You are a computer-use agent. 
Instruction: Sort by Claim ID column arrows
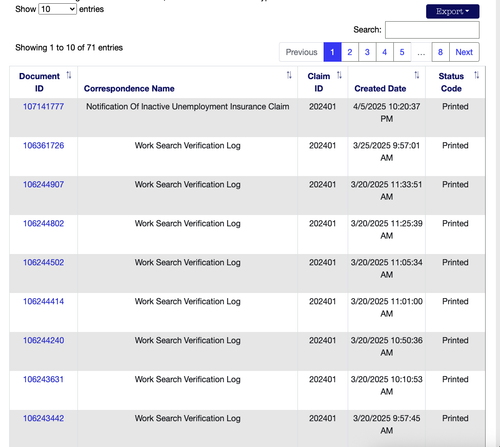[339, 75]
